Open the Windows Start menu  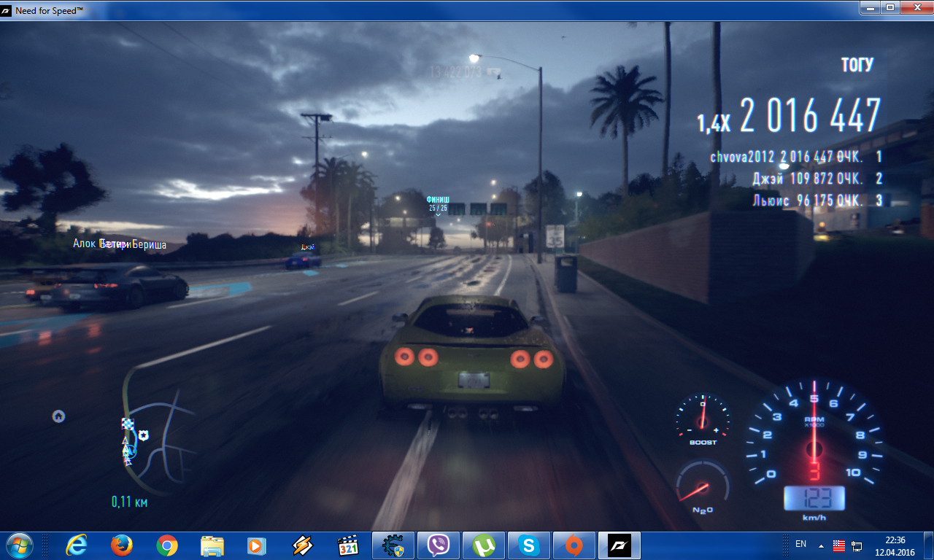pos(20,545)
